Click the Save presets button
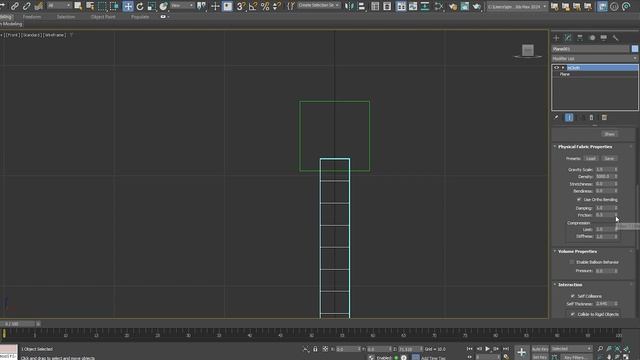 click(x=609, y=158)
